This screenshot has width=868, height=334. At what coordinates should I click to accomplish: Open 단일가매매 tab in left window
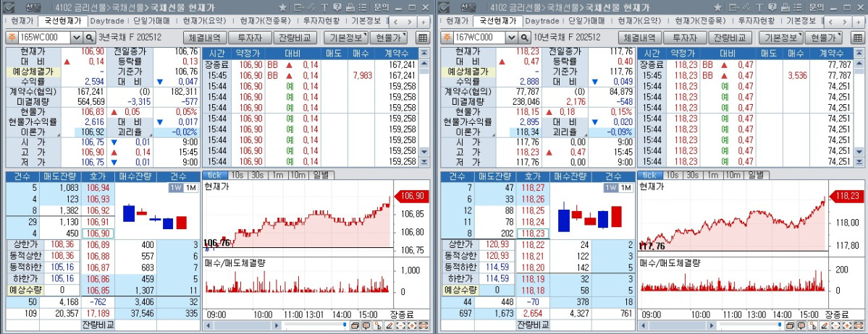(x=153, y=21)
